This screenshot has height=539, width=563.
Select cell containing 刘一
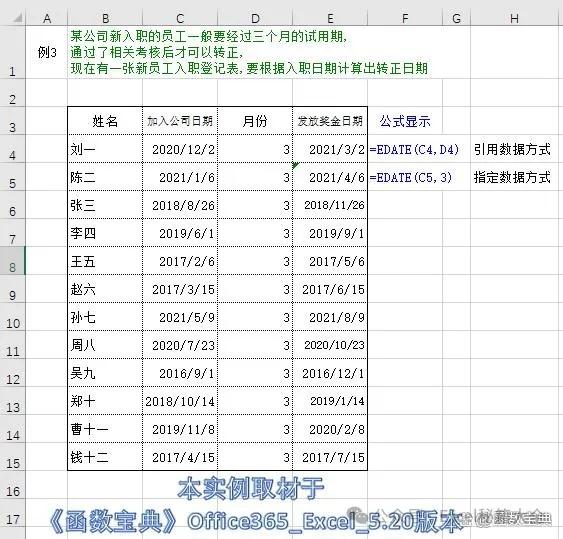pos(105,149)
